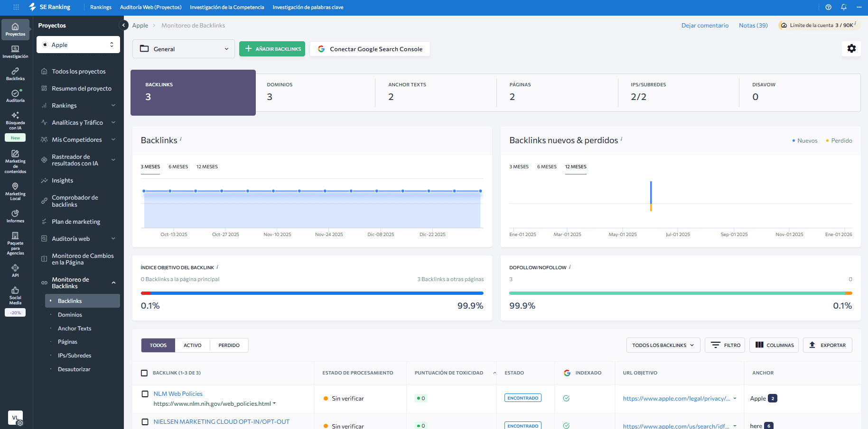The image size is (868, 429).
Task: Click the Dominios summary card
Action: pos(314,92)
